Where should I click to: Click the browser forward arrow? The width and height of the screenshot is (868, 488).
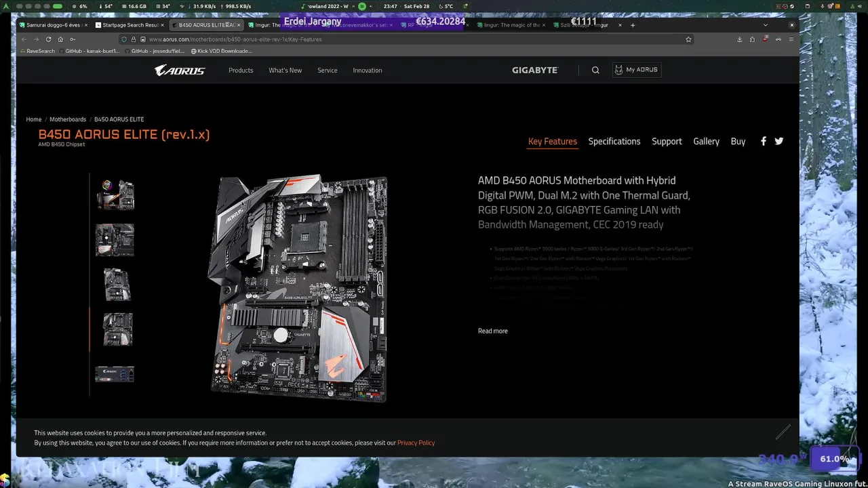click(x=37, y=39)
